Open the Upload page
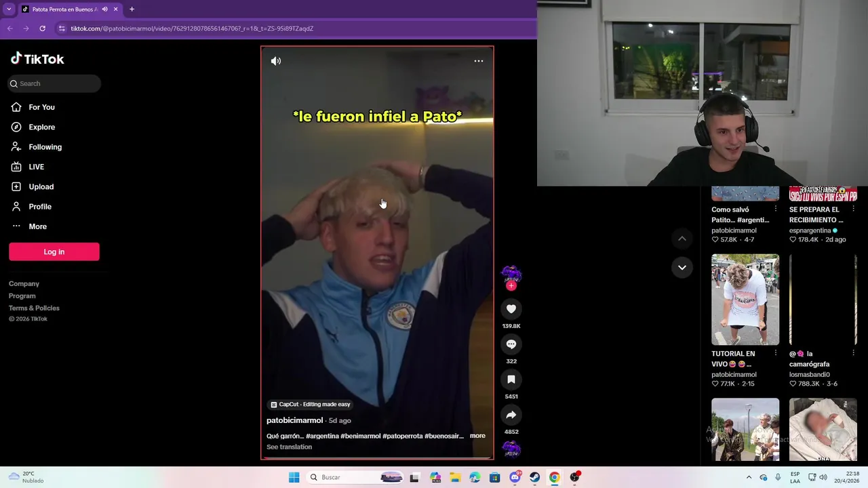Screen dimensions: 868x488 pos(41,186)
